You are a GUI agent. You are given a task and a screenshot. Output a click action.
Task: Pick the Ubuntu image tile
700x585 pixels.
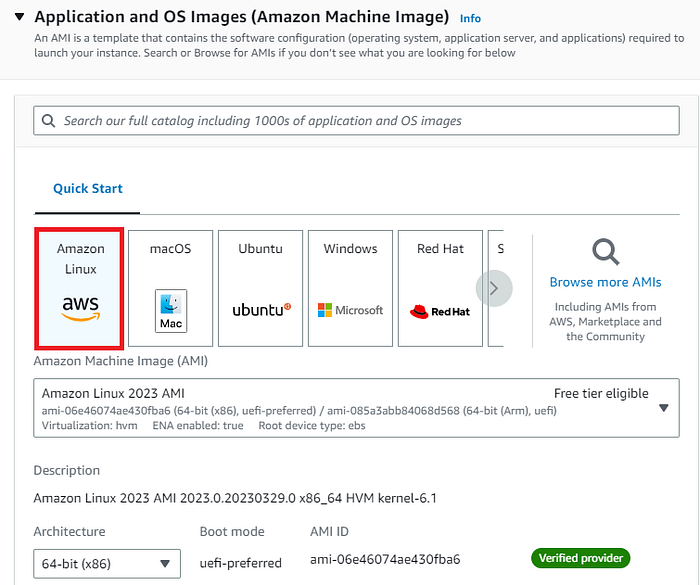point(260,288)
